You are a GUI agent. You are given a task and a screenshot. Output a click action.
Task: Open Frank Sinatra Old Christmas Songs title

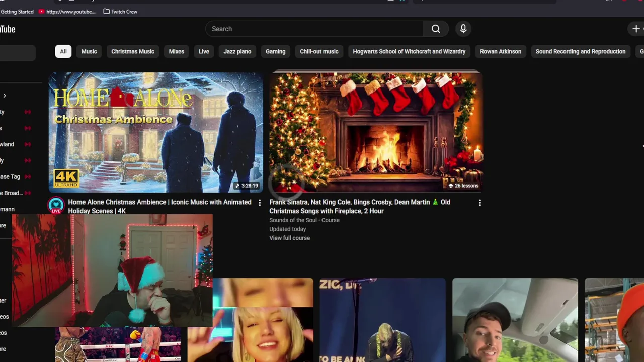click(x=360, y=206)
